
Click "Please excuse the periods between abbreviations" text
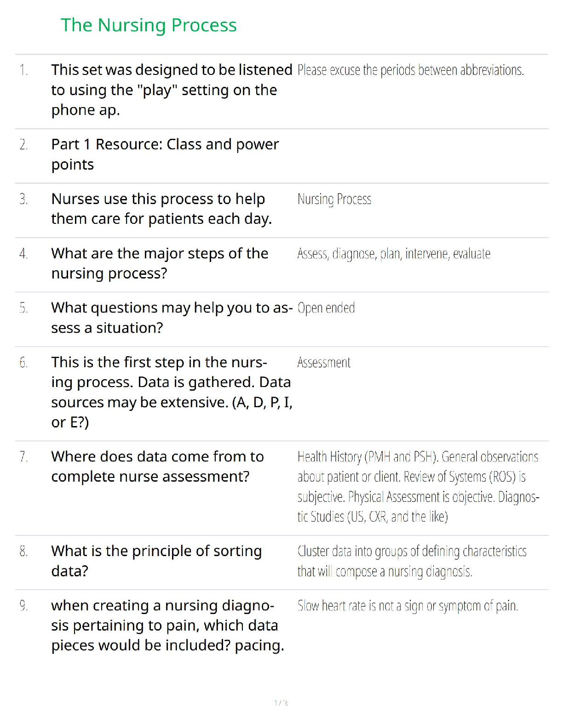point(410,70)
